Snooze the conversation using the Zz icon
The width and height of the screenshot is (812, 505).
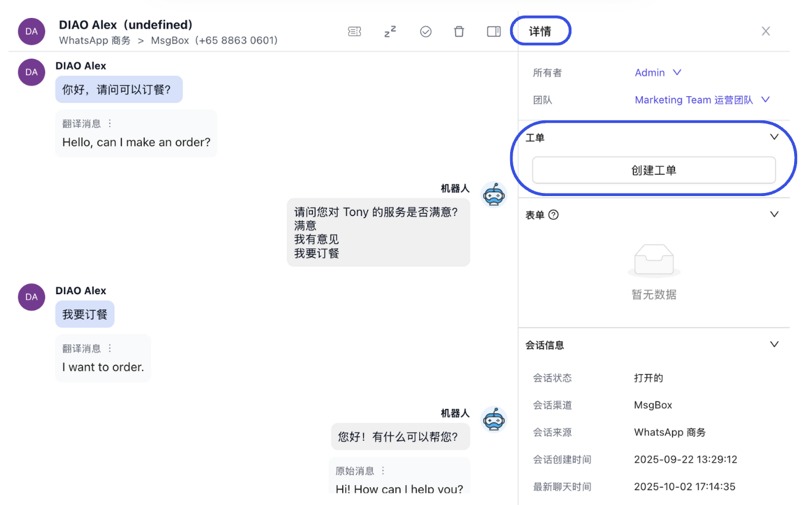(x=391, y=31)
